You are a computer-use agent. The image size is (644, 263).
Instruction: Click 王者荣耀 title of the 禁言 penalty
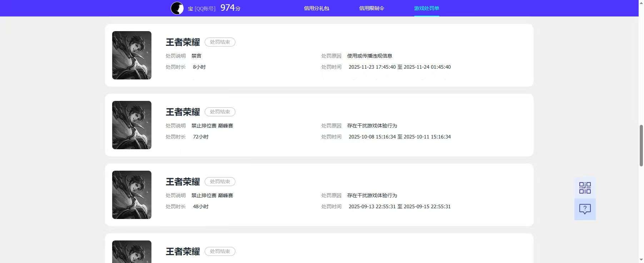pyautogui.click(x=183, y=42)
